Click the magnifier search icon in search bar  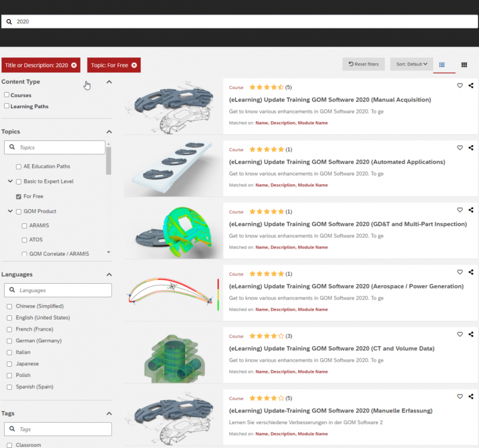[x=9, y=22]
